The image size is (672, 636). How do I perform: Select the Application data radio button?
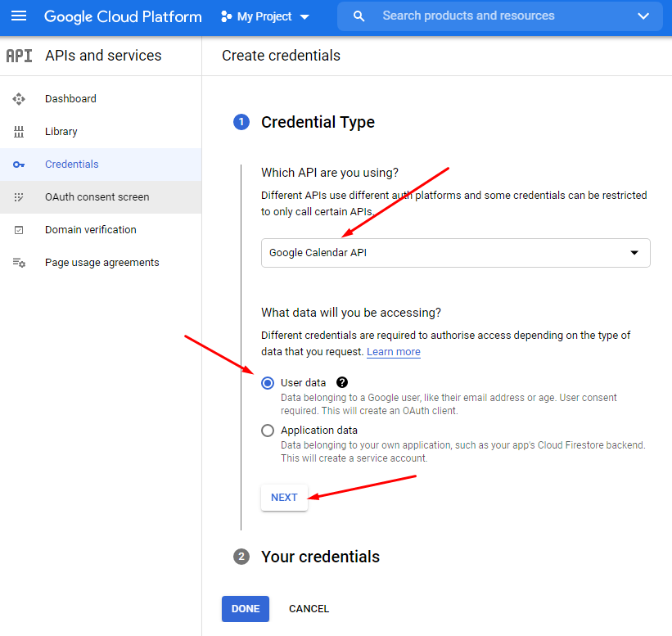268,431
